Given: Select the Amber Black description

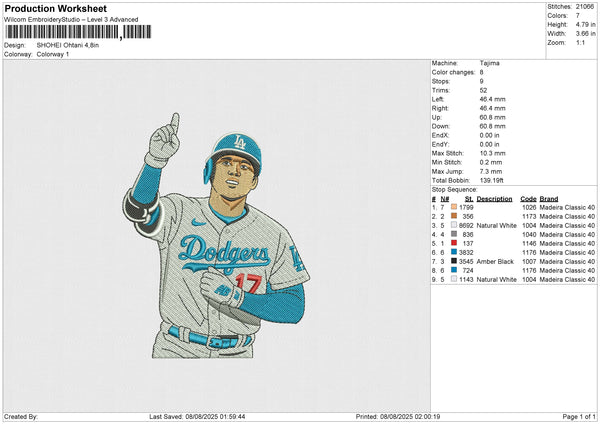Looking at the screenshot, I should 495,261.
